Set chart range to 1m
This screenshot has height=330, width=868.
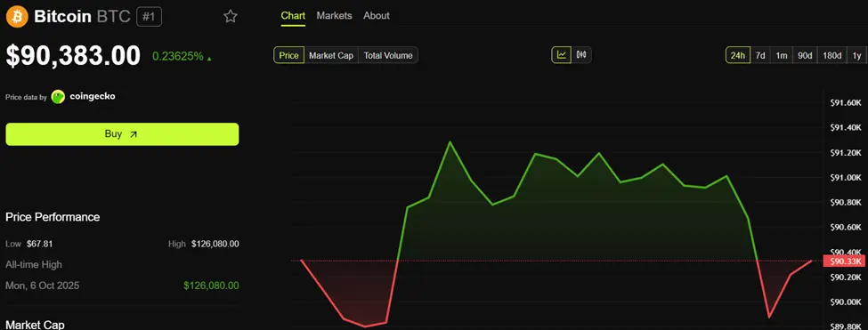[781, 55]
